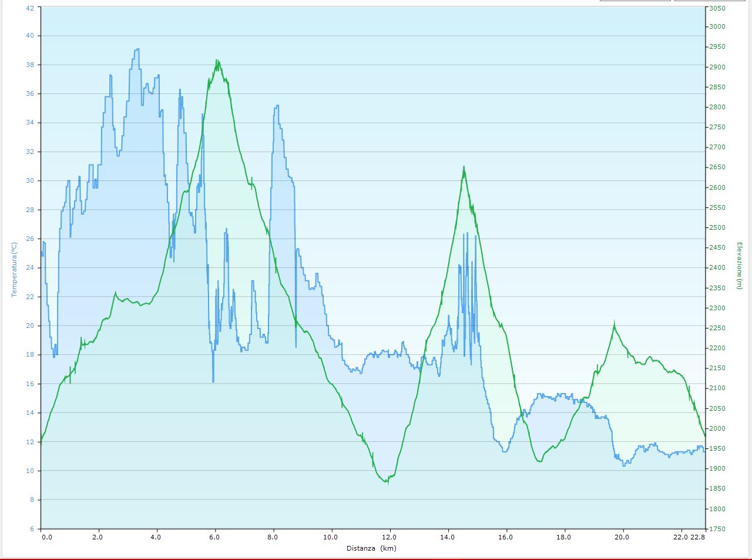Click the lowest green elevation point near 12 km
Image resolution: width=752 pixels, height=560 pixels.
click(x=387, y=482)
